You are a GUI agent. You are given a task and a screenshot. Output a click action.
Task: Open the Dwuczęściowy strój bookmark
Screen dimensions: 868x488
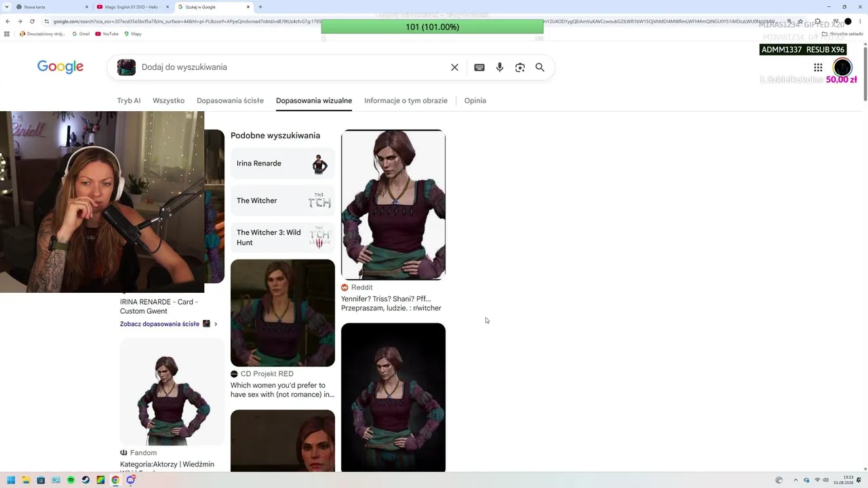(x=43, y=34)
